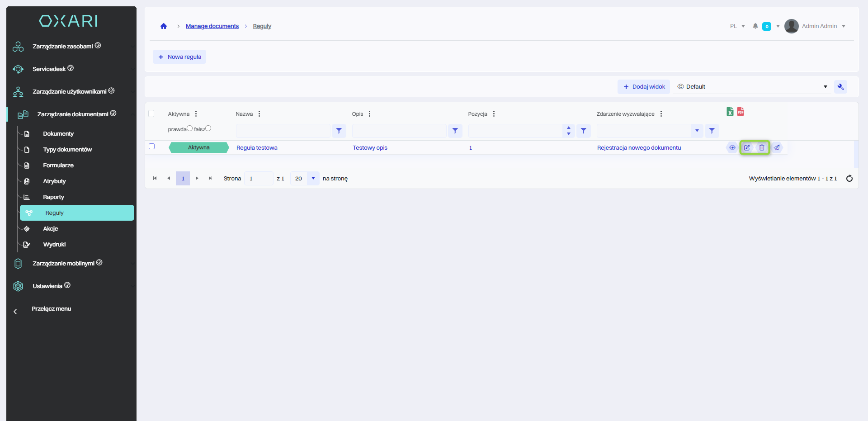Export table to Excel icon
The width and height of the screenshot is (868, 421).
coord(730,112)
